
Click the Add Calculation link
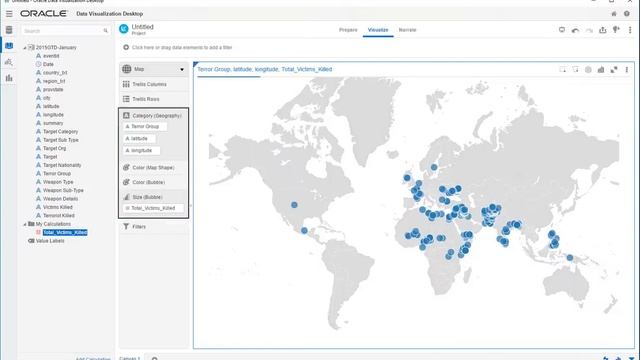[93, 358]
